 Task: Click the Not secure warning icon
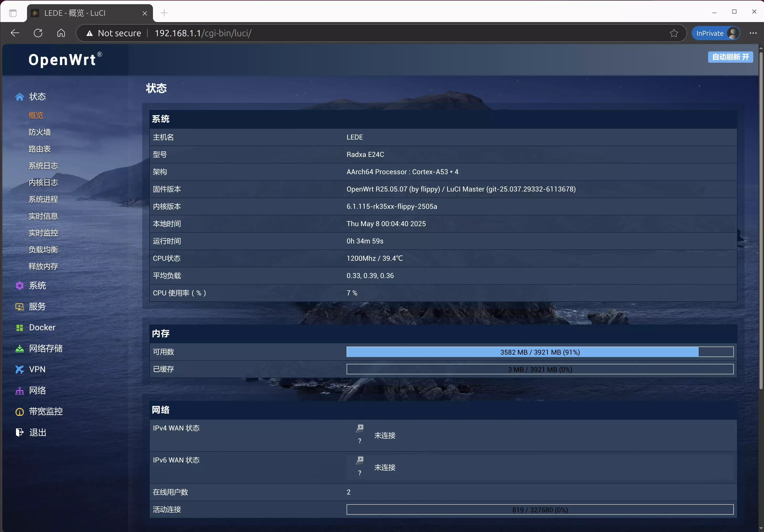tap(89, 33)
